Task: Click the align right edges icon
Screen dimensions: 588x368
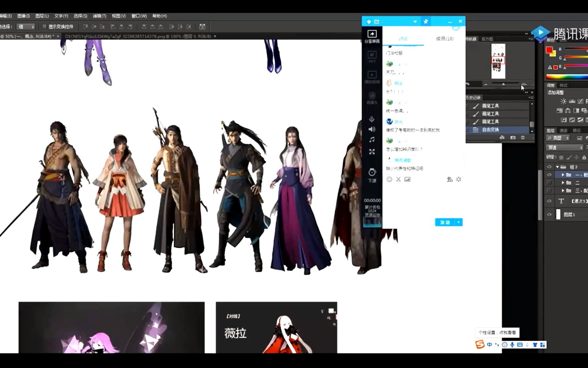Action: [x=130, y=27]
